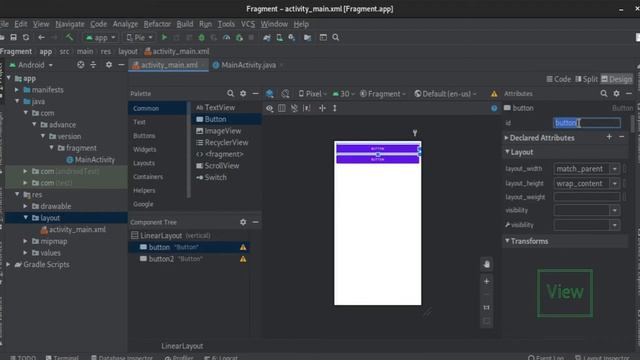
Task: Switch to MainActivity.java tab
Action: point(248,65)
